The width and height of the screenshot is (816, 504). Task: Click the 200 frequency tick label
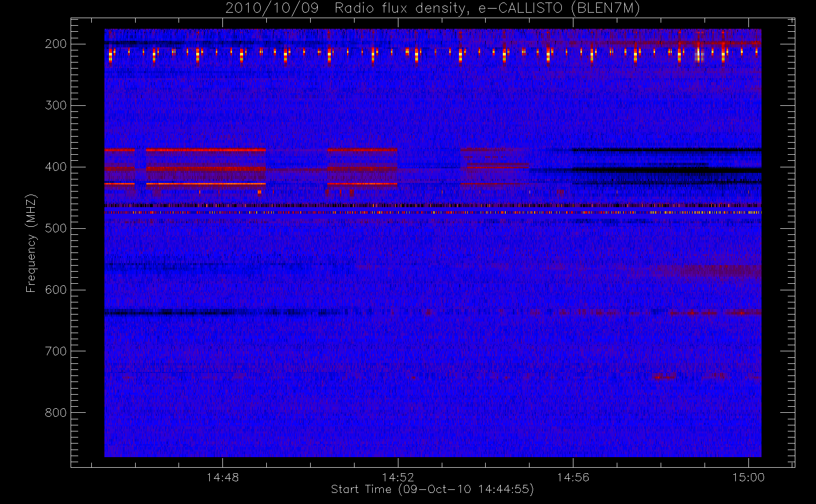(56, 44)
